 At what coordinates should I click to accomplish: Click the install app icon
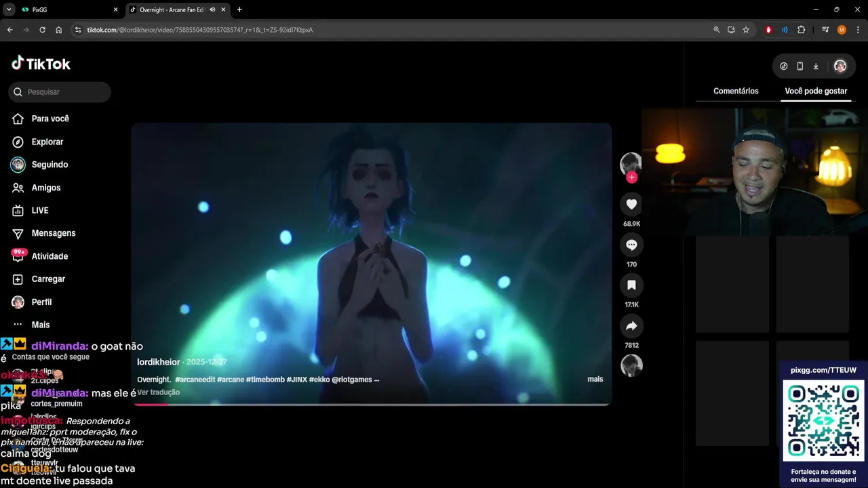(731, 30)
